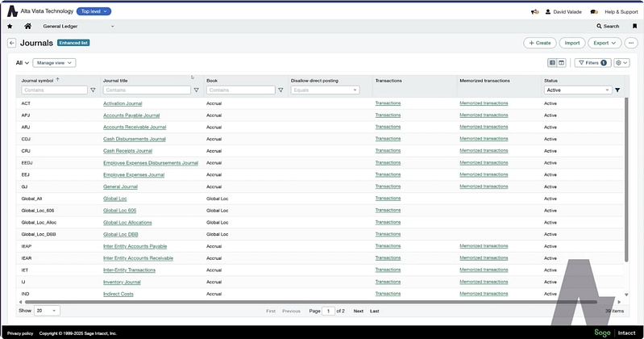Switch to the list grid view toggle
Image resolution: width=644 pixels, height=339 pixels.
pyautogui.click(x=553, y=62)
